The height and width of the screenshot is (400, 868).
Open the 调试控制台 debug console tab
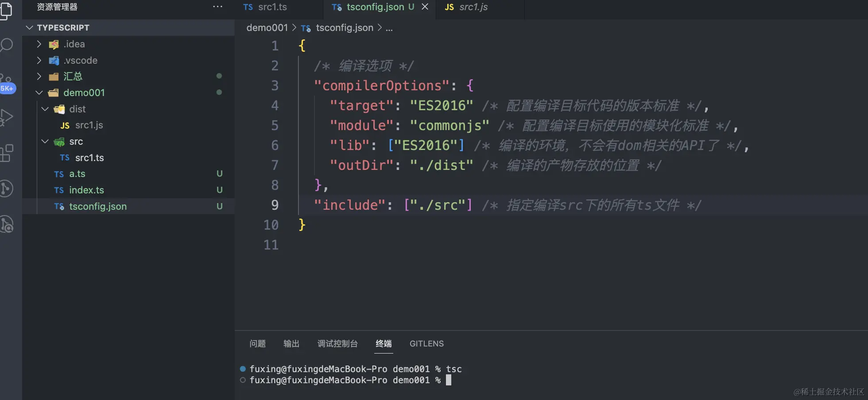point(337,344)
